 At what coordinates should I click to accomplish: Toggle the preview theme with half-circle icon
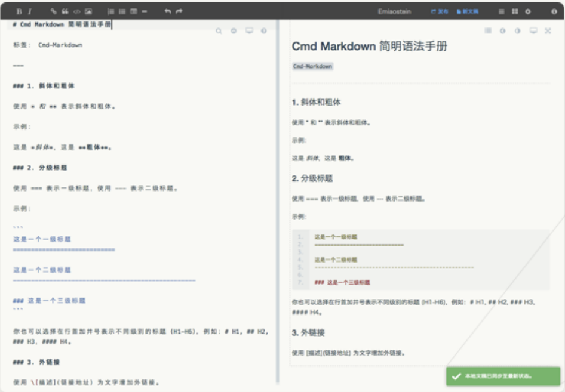coord(517,31)
